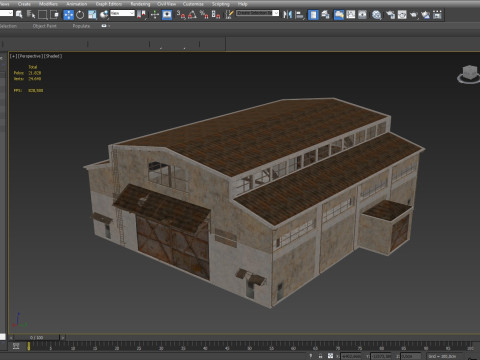Open the selection filter dropdown
Viewport: 480px width, 360px height.
tap(6, 13)
